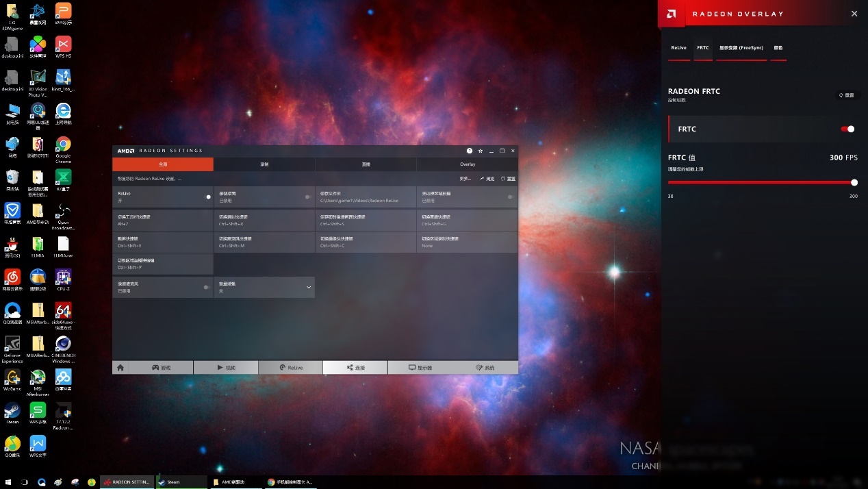Select the Recording tab in Radeon Settings

[264, 164]
